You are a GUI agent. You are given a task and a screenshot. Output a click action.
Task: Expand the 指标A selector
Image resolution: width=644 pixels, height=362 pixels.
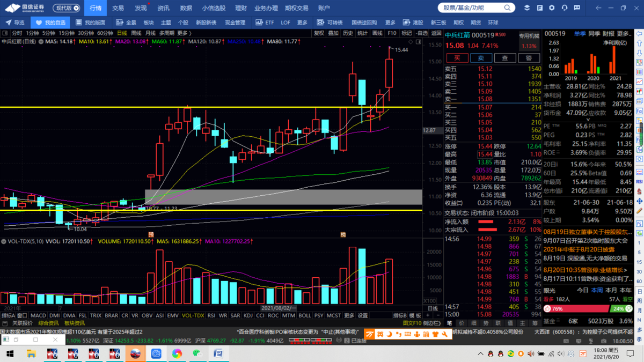point(8,316)
